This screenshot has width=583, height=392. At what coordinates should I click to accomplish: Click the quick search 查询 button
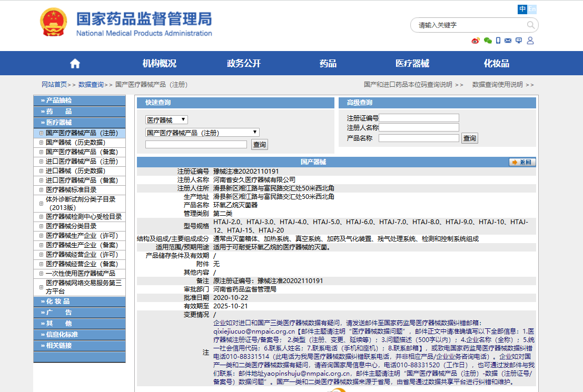pos(260,145)
